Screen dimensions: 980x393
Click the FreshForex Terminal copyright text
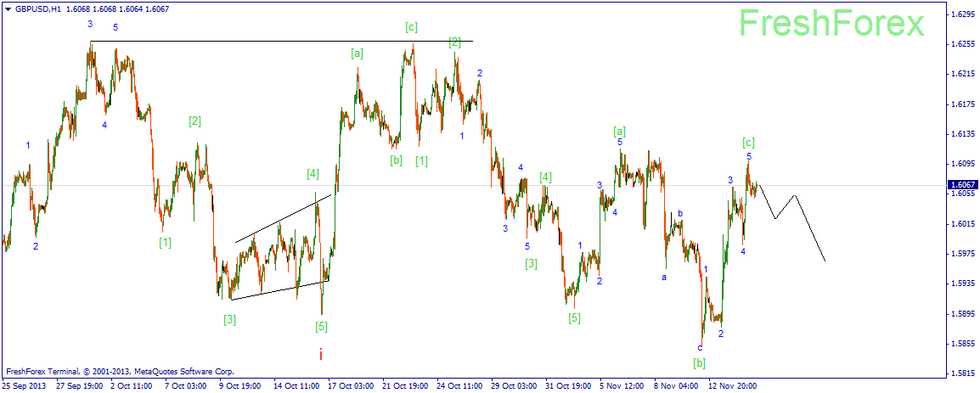pyautogui.click(x=118, y=371)
